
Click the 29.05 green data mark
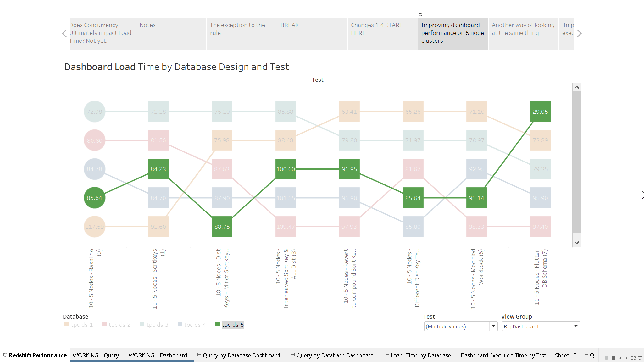tap(540, 112)
